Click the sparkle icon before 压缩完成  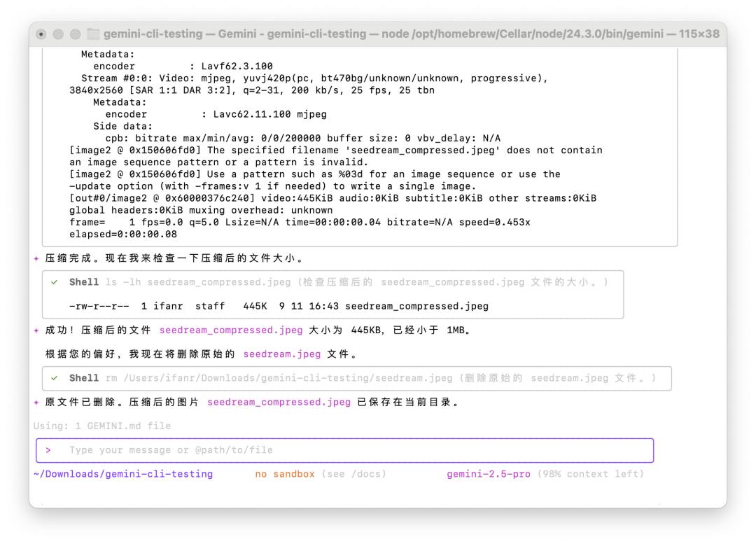pos(36,258)
